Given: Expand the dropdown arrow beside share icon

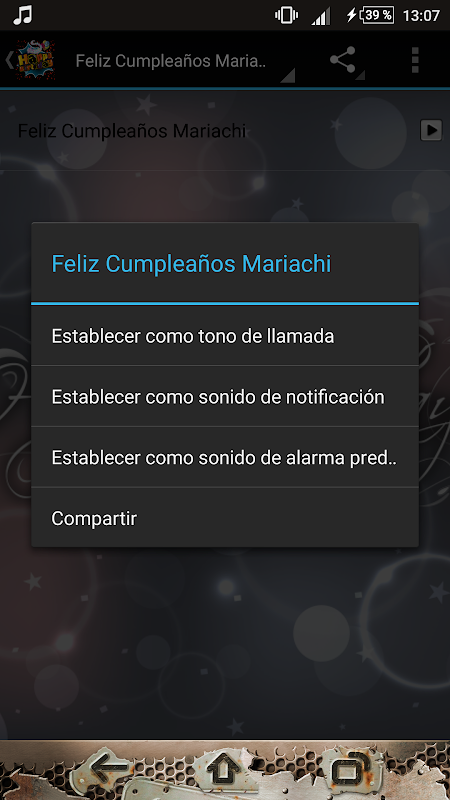Looking at the screenshot, I should [x=360, y=75].
